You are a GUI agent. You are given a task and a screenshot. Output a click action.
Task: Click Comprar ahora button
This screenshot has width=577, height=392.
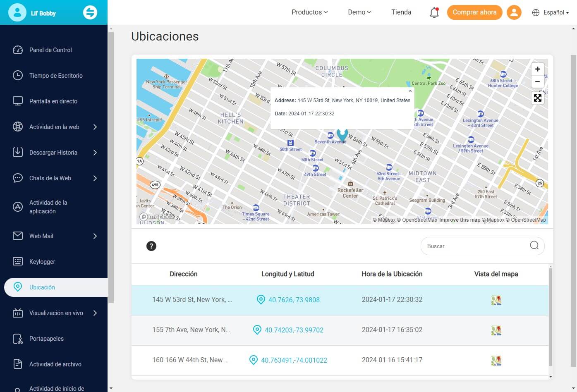point(474,12)
